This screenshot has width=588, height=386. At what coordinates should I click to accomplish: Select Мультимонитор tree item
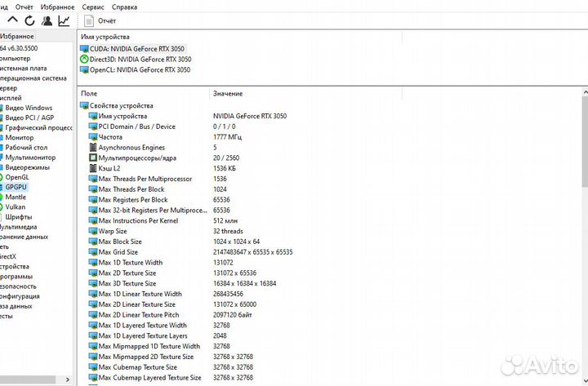pyautogui.click(x=30, y=158)
